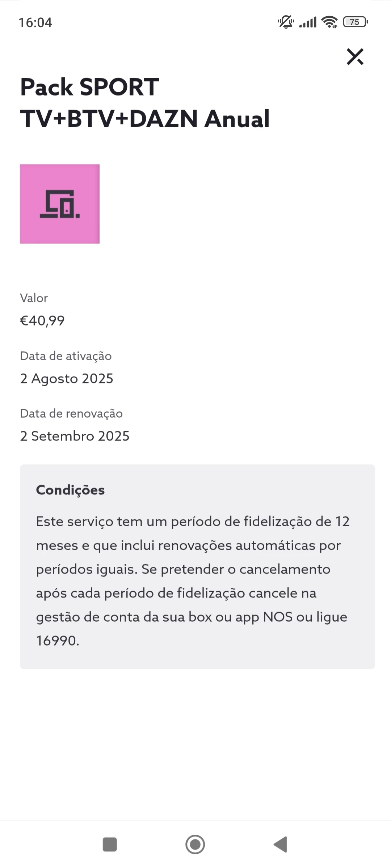Tap the pink devices pack icon
The height and width of the screenshot is (868, 391).
(60, 204)
